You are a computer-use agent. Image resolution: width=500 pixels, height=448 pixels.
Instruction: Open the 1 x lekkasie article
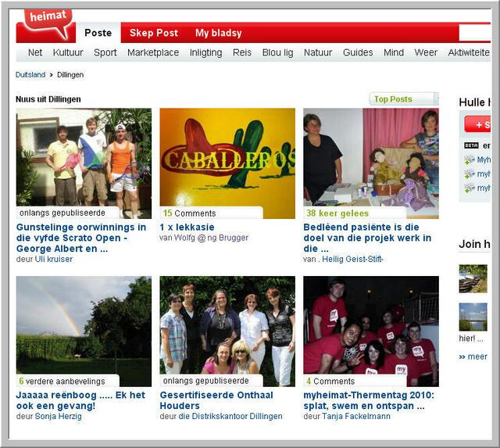click(x=187, y=228)
